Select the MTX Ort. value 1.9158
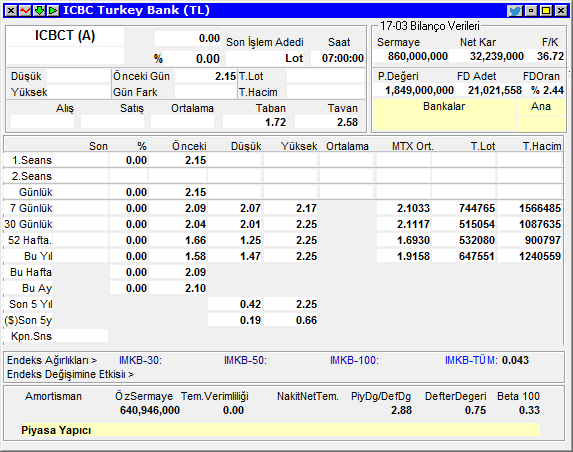The height and width of the screenshot is (452, 573). point(413,256)
